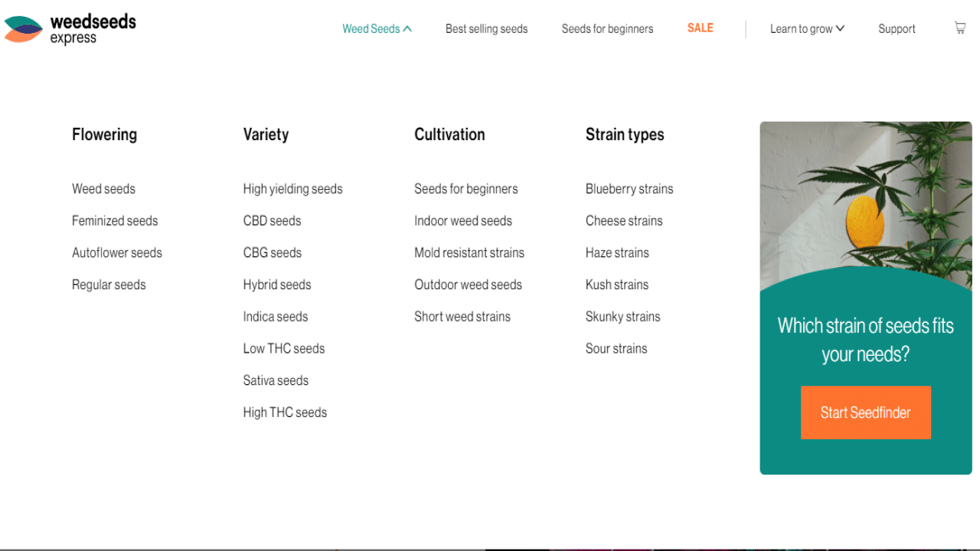Select Autoflower seeds under Flowering
980x551 pixels.
(117, 253)
